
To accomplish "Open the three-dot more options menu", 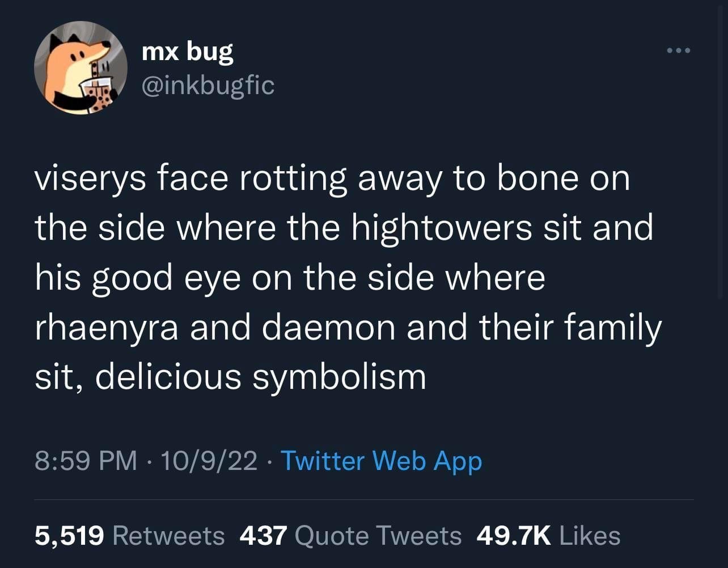I will point(678,52).
